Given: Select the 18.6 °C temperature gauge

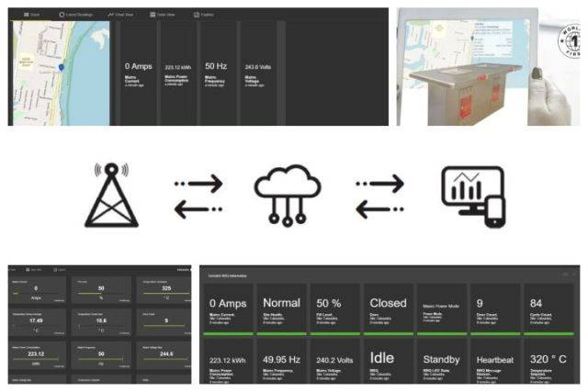Looking at the screenshot, I should tap(101, 322).
